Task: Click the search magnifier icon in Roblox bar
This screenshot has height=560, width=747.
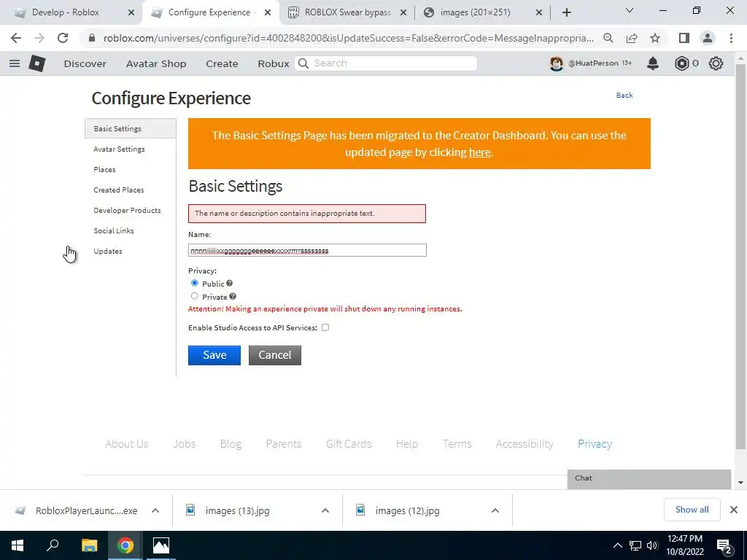Action: pyautogui.click(x=303, y=63)
